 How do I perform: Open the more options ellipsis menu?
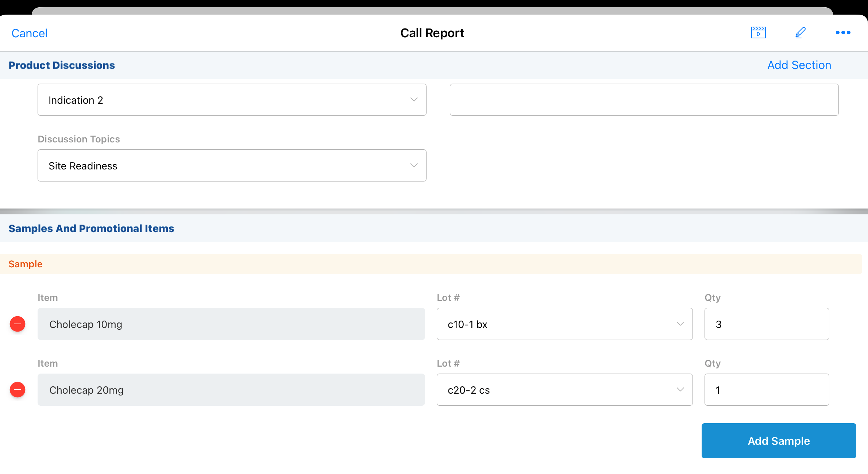pyautogui.click(x=843, y=33)
